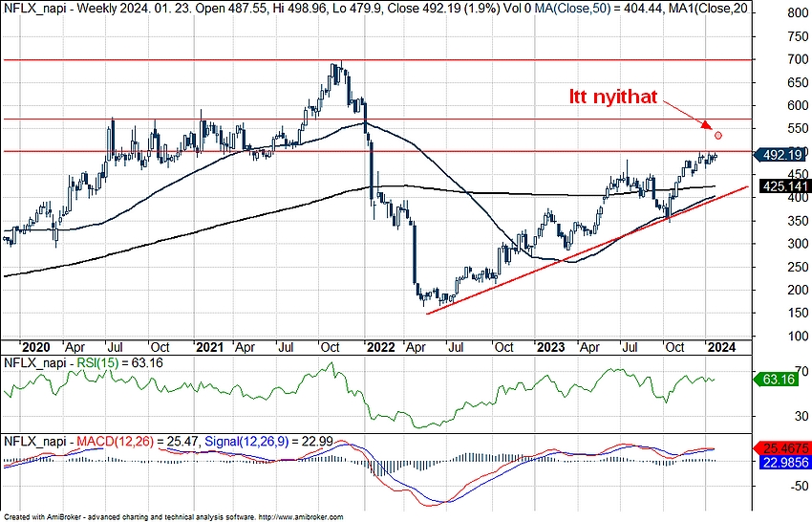Click the 'Itt nyithat' annotation text
This screenshot has width=812, height=522.
point(613,97)
